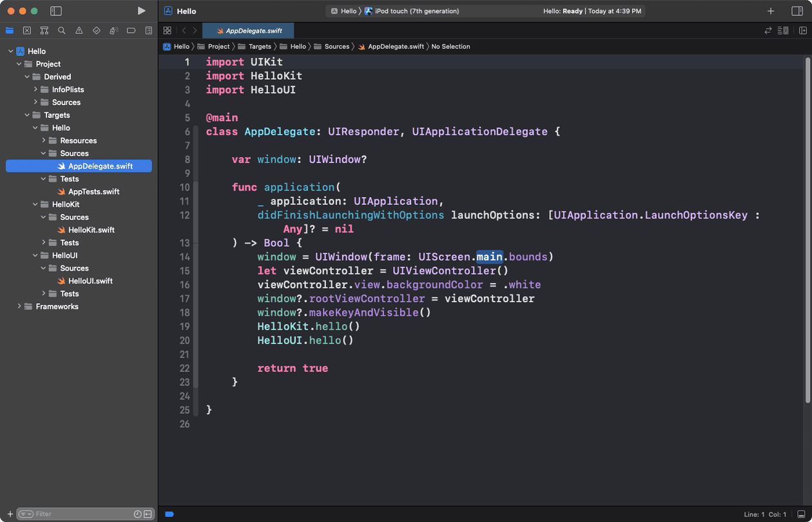The image size is (812, 522).
Task: Open the Report navigator list icon
Action: pyautogui.click(x=149, y=30)
